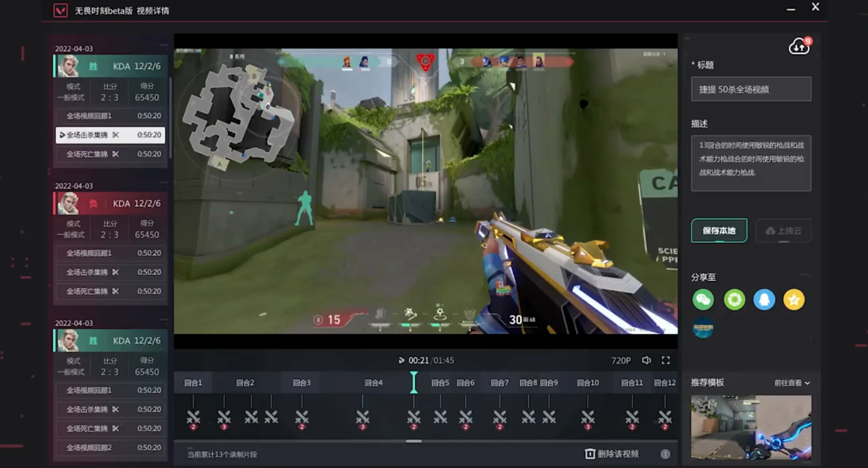Play the video from 00:21
The height and width of the screenshot is (468, 868).
401,360
